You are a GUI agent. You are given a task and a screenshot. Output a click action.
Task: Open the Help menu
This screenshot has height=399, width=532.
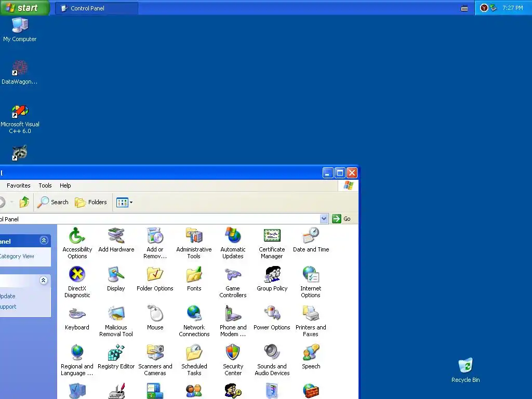65,185
